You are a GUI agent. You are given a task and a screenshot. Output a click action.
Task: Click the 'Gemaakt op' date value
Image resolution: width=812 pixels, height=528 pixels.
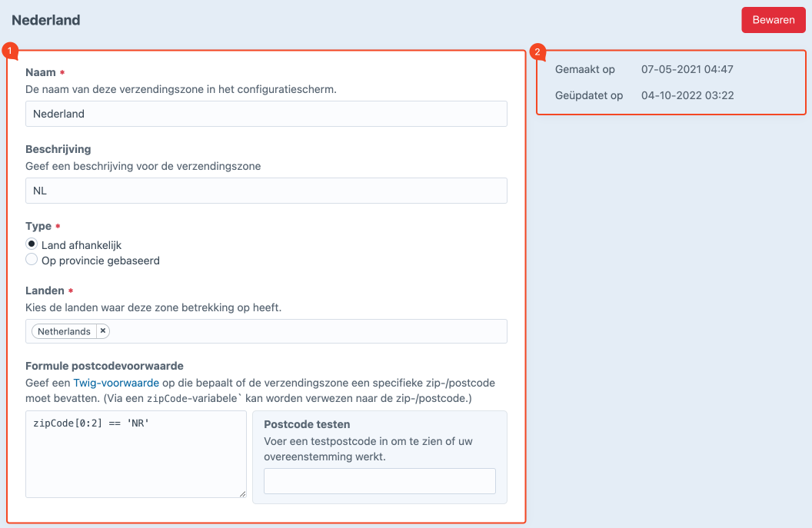click(687, 69)
